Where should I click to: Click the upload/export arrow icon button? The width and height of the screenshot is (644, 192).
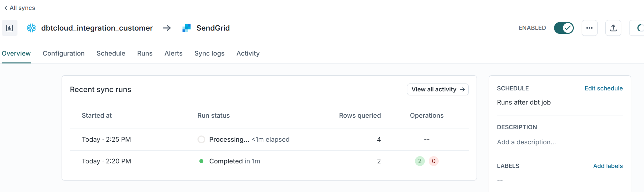click(x=613, y=28)
